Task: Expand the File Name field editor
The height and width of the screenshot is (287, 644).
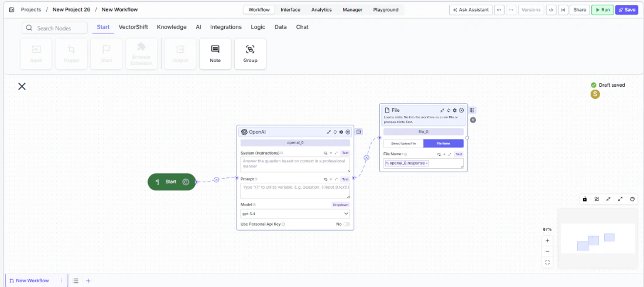Action: pyautogui.click(x=450, y=154)
